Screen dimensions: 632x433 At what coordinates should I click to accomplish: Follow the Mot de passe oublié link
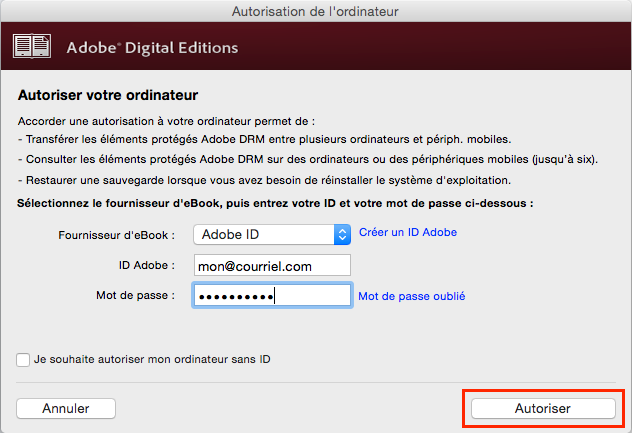coord(412,296)
